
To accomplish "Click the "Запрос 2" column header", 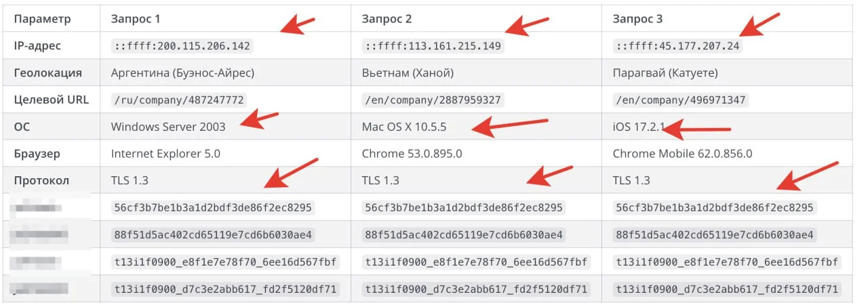I will pos(387,19).
